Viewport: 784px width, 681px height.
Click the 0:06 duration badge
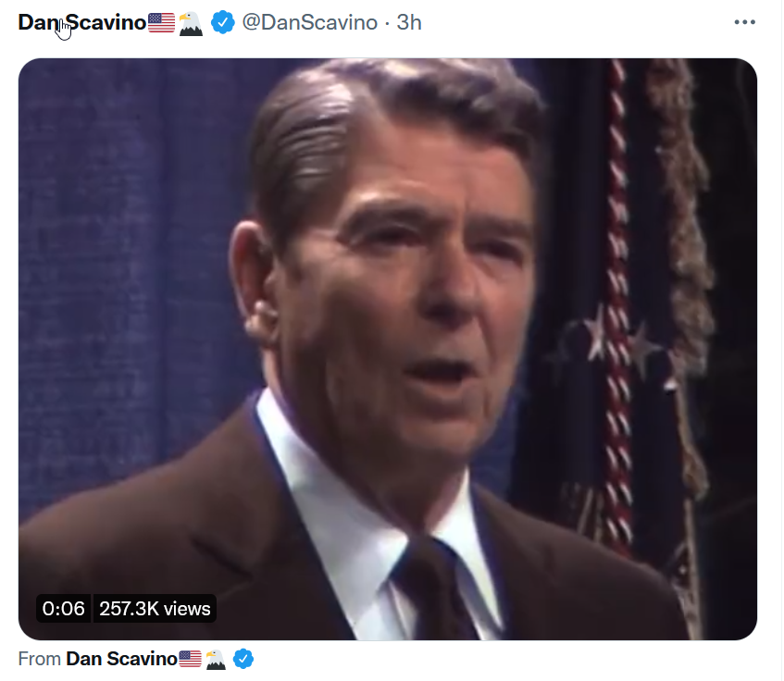[x=64, y=609]
